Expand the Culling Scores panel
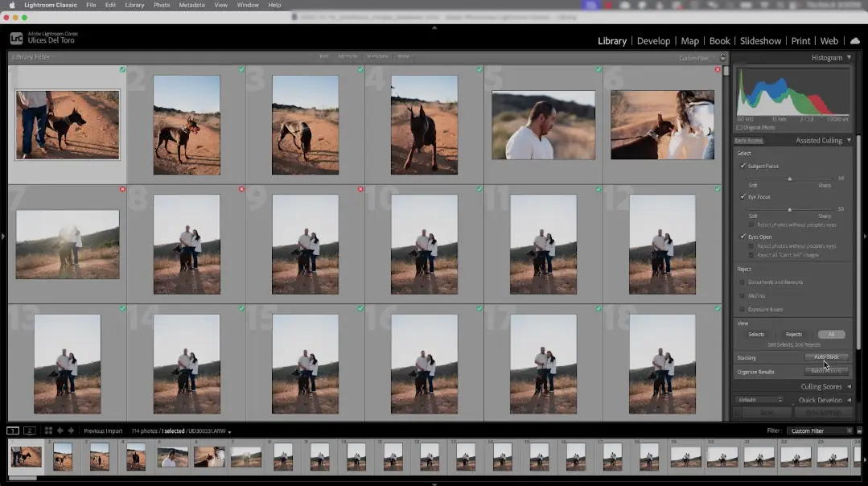Image resolution: width=868 pixels, height=486 pixels. [849, 387]
